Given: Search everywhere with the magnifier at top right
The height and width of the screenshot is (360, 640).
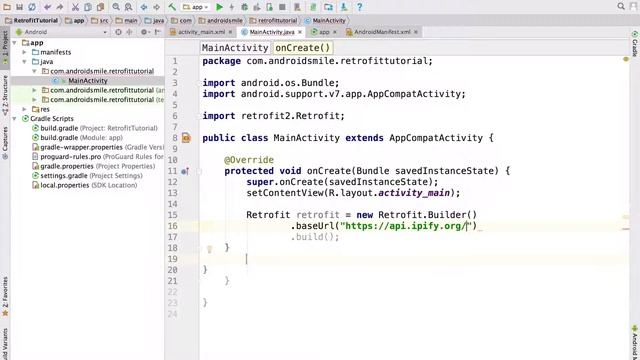Looking at the screenshot, I should pos(621,6).
